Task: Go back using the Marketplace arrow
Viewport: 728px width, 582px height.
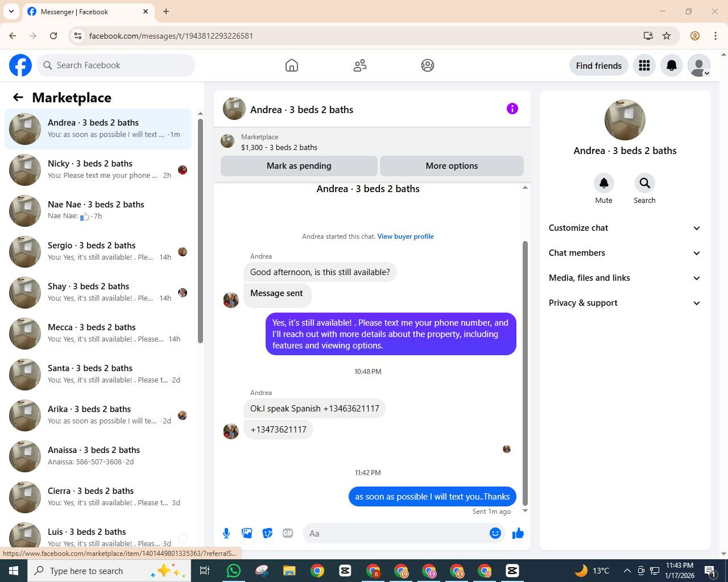Action: tap(18, 97)
